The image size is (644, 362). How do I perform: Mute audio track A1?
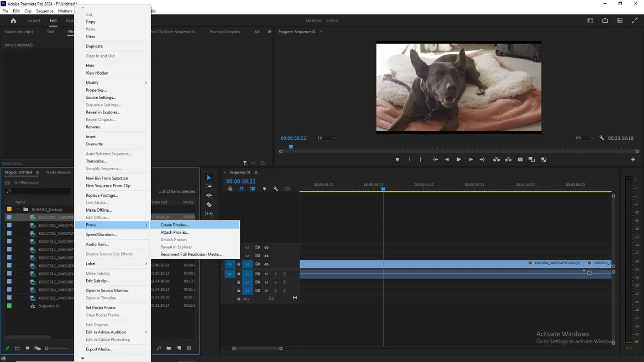pyautogui.click(x=266, y=274)
